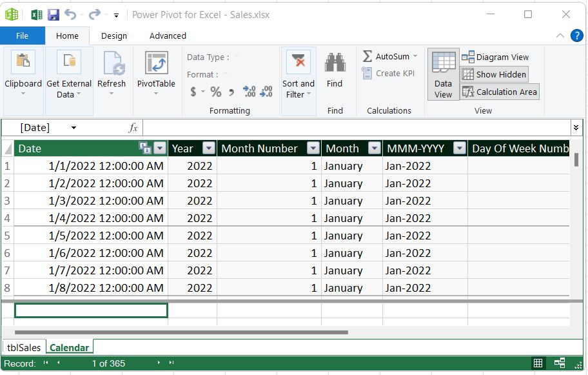The image size is (588, 375).
Task: Click the fx insert function icon
Action: [x=133, y=128]
